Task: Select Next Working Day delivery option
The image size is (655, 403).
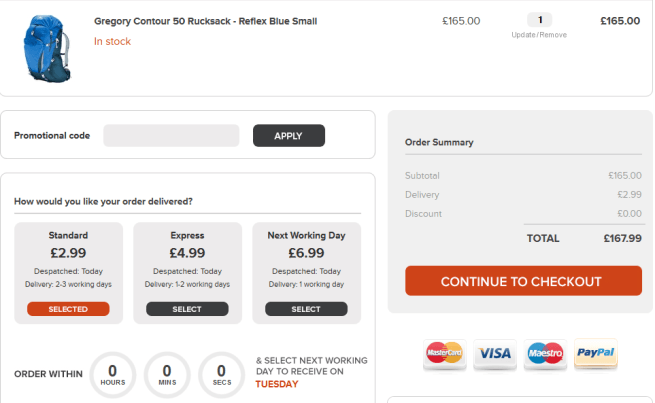Action: (306, 309)
